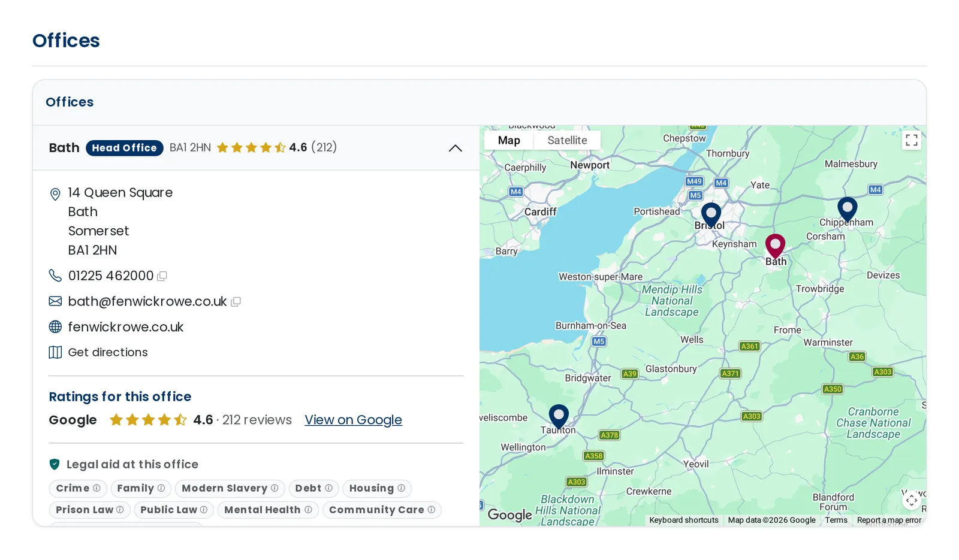The image size is (959, 560).
Task: Open the fenwickrowe.co.uk website link
Action: click(x=125, y=327)
